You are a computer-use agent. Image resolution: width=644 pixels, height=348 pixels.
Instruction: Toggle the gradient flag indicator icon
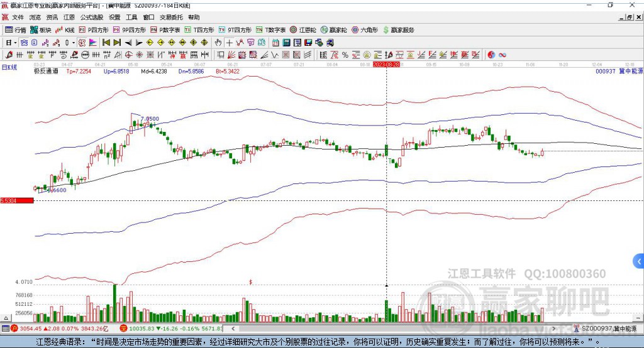(x=93, y=43)
